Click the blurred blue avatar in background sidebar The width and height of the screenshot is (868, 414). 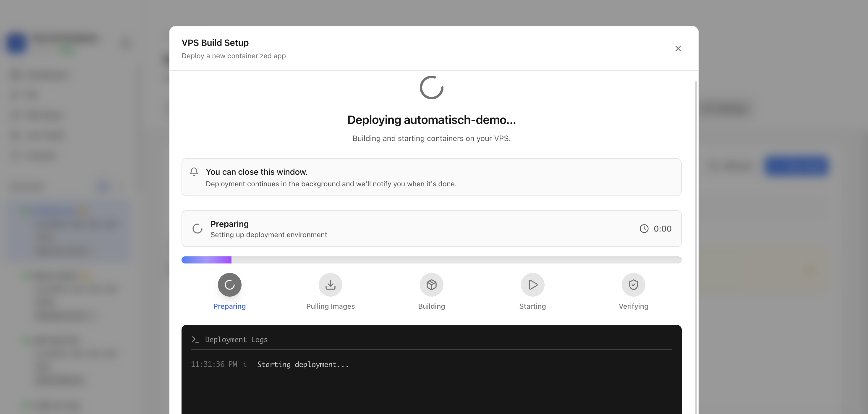(x=17, y=43)
